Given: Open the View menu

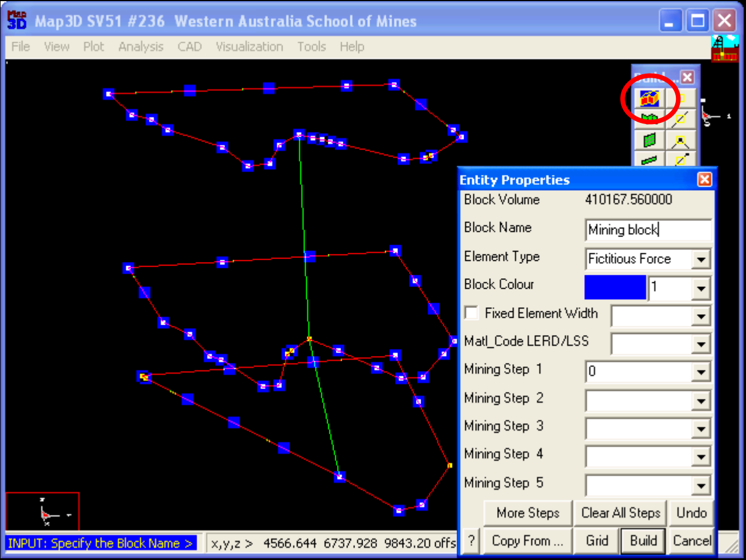Looking at the screenshot, I should [x=57, y=46].
